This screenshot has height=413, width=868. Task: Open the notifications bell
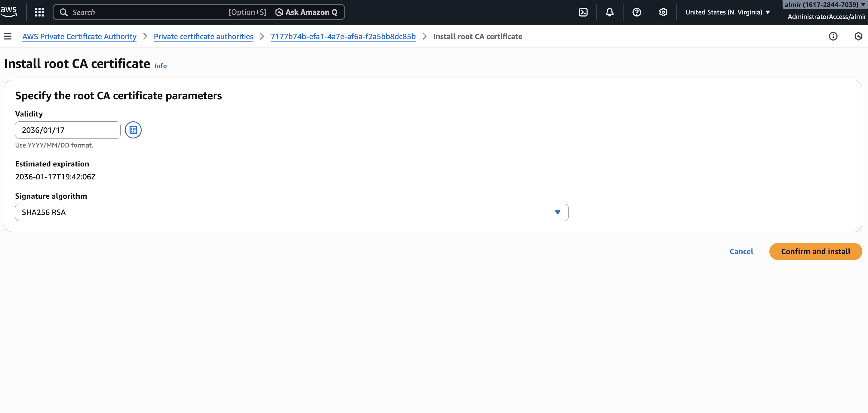(609, 12)
